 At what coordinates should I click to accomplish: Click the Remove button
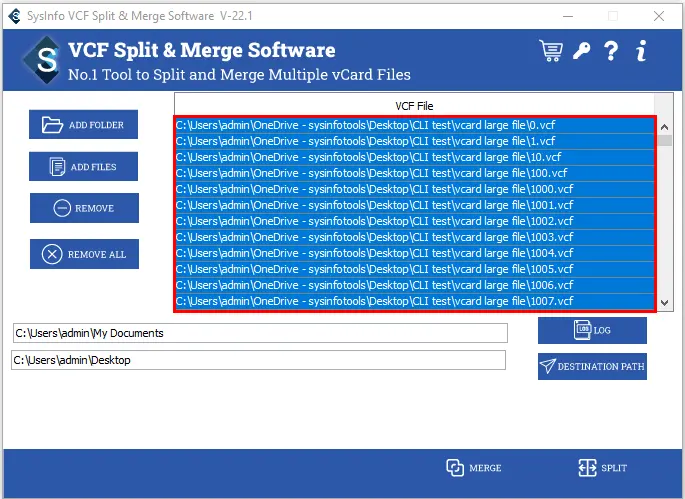click(84, 208)
